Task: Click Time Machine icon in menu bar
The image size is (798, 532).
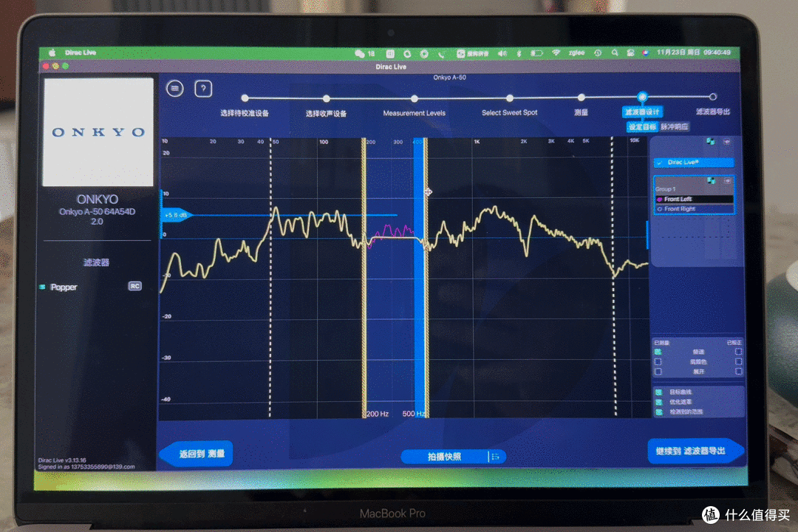Action: (598, 52)
